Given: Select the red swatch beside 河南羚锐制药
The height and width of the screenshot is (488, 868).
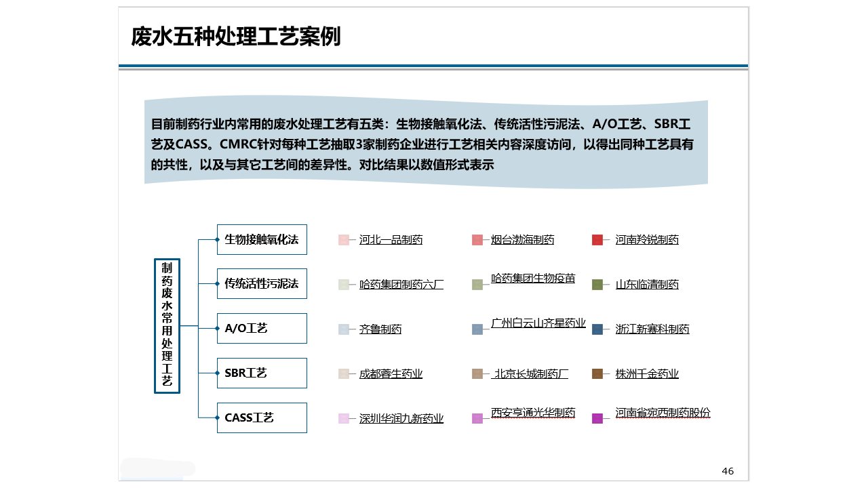Looking at the screenshot, I should tap(597, 240).
